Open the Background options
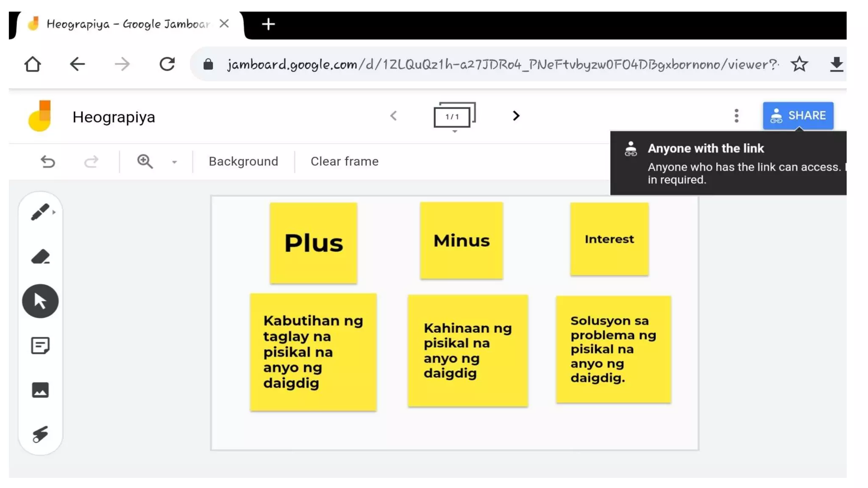868x488 pixels. [x=243, y=161]
